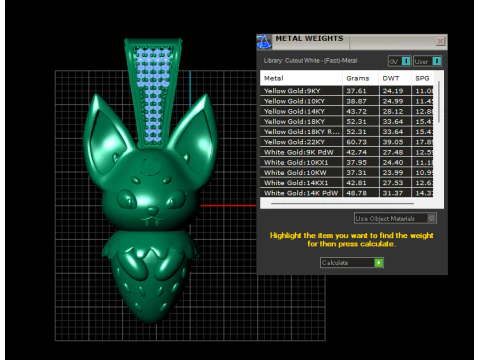Select the Yellow Gold:18KY R... row
480x360 pixels.
point(347,132)
